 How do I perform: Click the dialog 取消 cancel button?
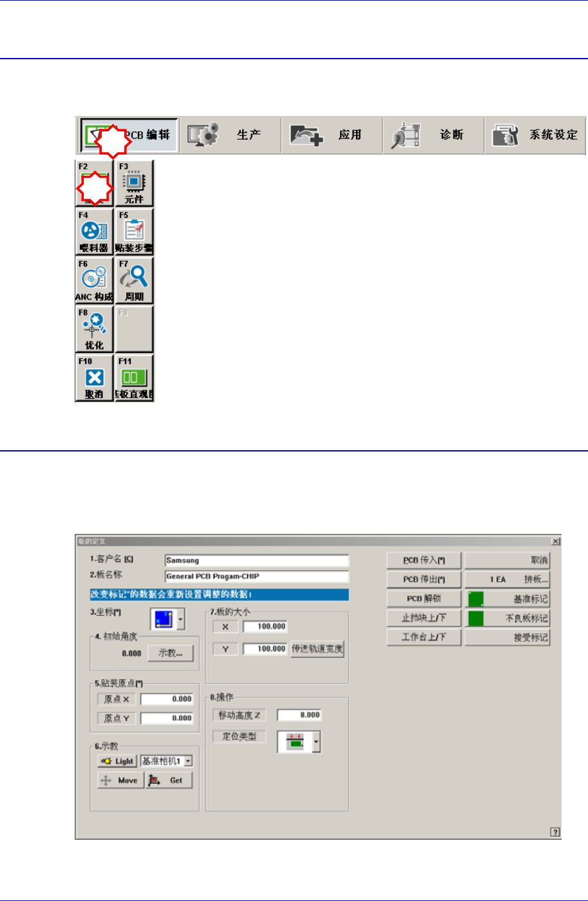point(507,561)
